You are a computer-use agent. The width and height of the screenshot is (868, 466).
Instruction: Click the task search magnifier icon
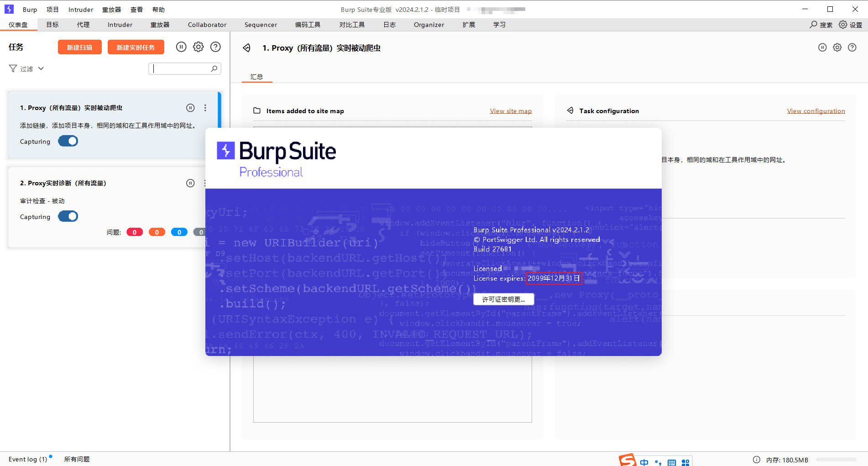[x=214, y=68]
